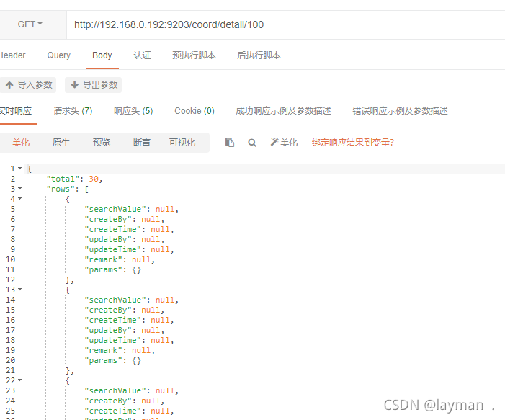Image resolution: width=505 pixels, height=420 pixels.
Task: Click the up-arrow icon of 导入参数
Action: [9, 85]
